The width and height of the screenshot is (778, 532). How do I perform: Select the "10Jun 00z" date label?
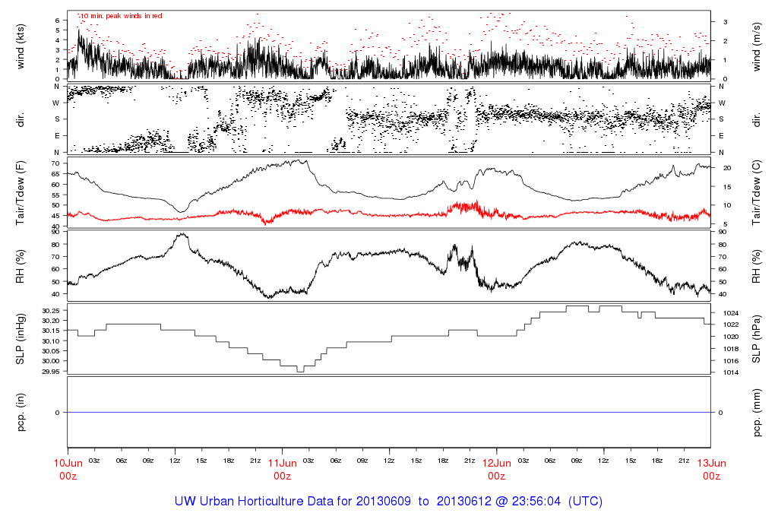(x=68, y=470)
